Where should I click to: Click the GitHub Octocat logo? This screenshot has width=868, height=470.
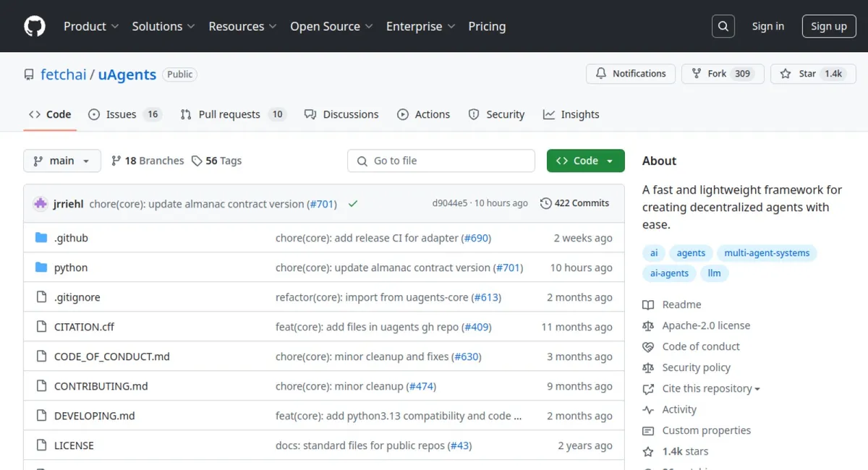click(x=35, y=26)
